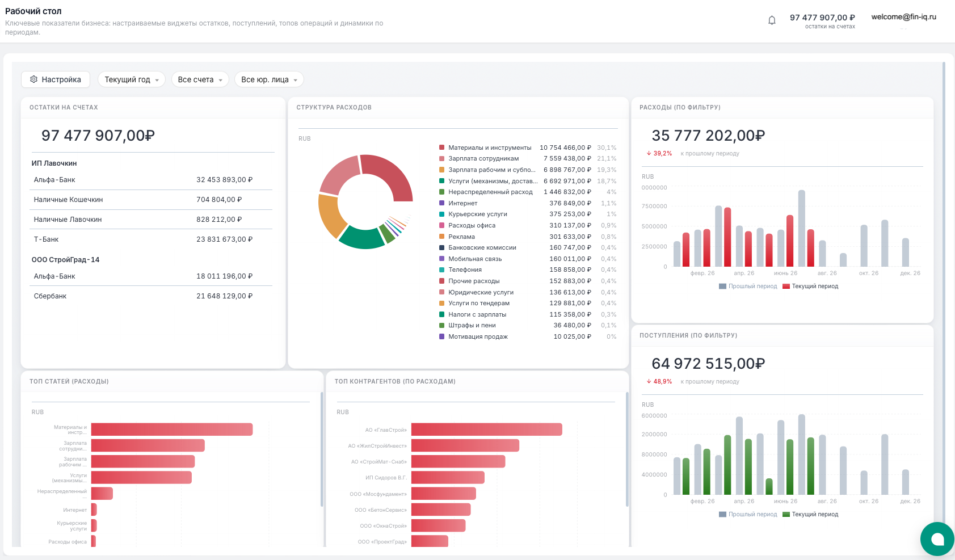
Task: Click the Зарплата сотрудникам legend swatch
Action: coord(441,159)
